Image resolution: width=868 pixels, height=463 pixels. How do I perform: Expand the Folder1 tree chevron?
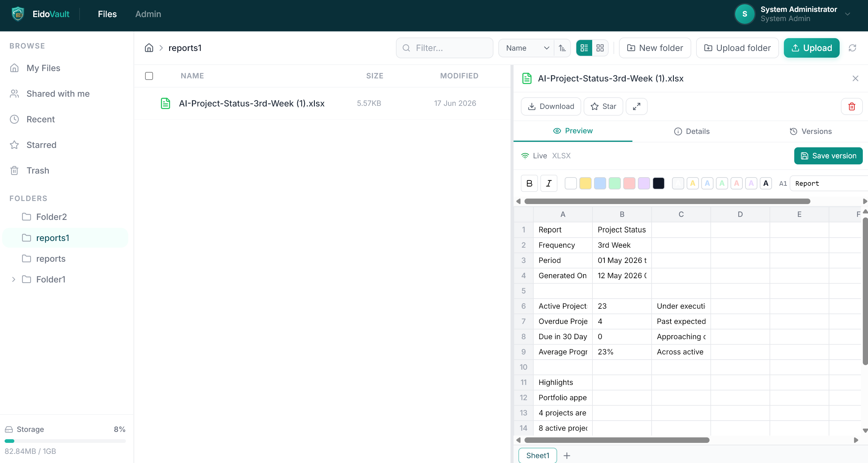[x=13, y=280]
